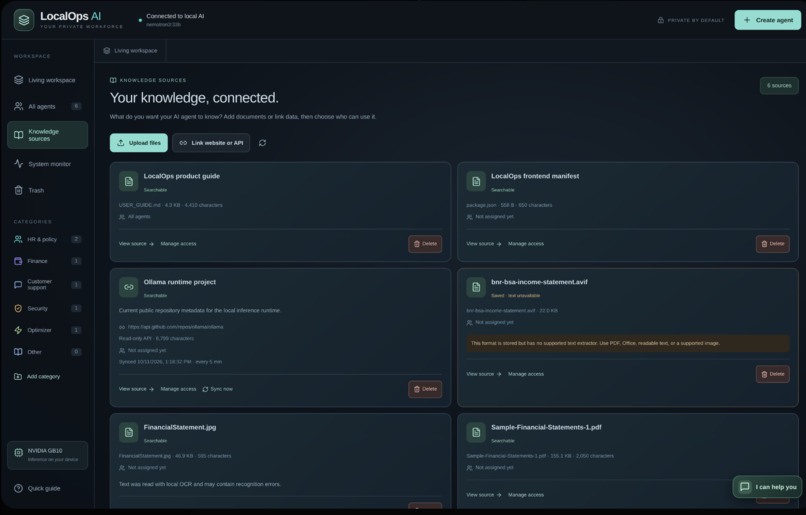
Task: View source of bnr-bsa-income-statement.avif
Action: (484, 374)
